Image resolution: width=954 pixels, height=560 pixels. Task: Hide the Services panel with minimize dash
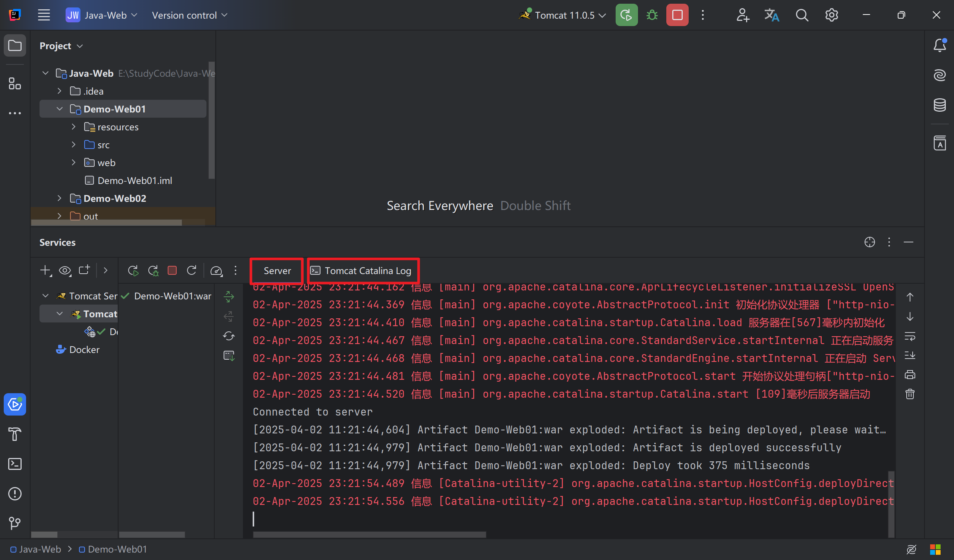click(909, 242)
